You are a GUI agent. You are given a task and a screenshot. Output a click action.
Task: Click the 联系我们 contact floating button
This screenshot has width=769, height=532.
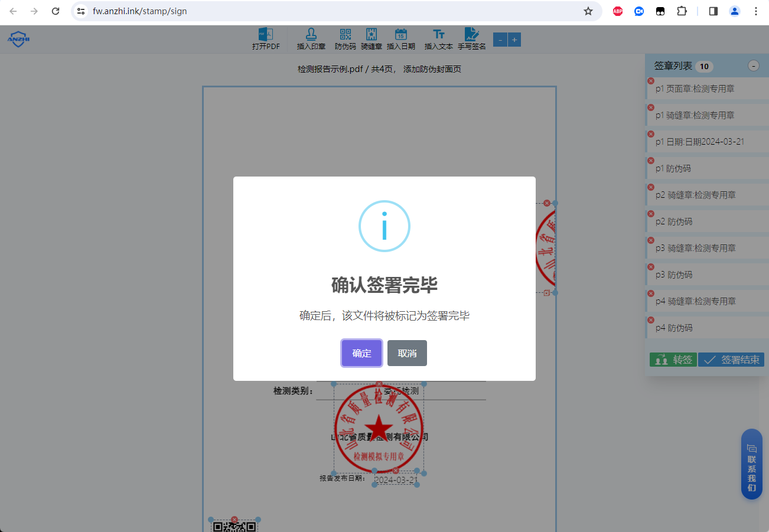tap(751, 465)
